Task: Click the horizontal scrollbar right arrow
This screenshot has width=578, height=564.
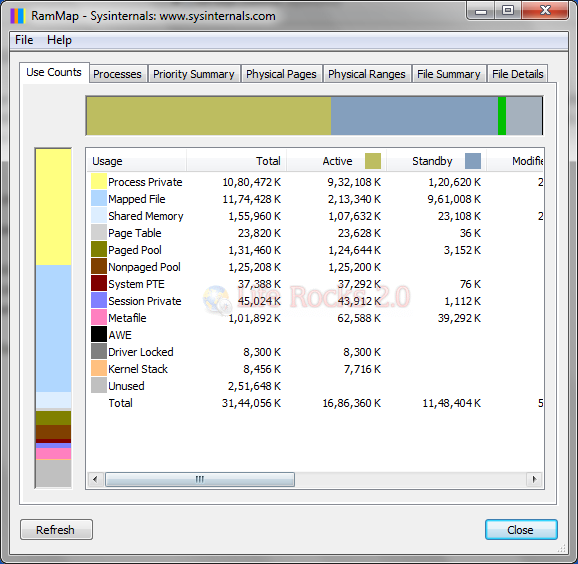Action: (x=534, y=479)
